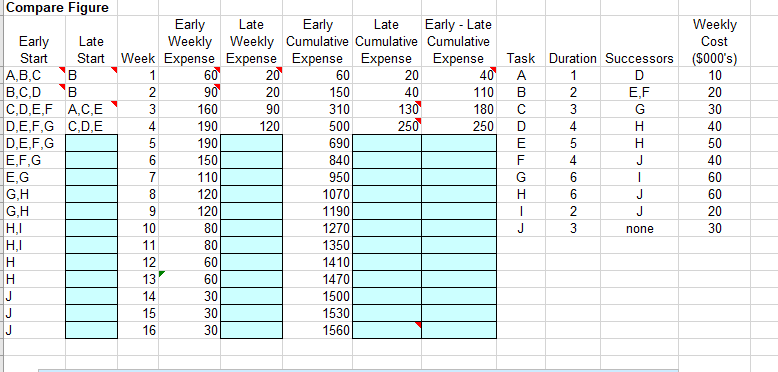The height and width of the screenshot is (372, 778).
Task: Select Early Weekly Expense value 160
Action: [190, 109]
